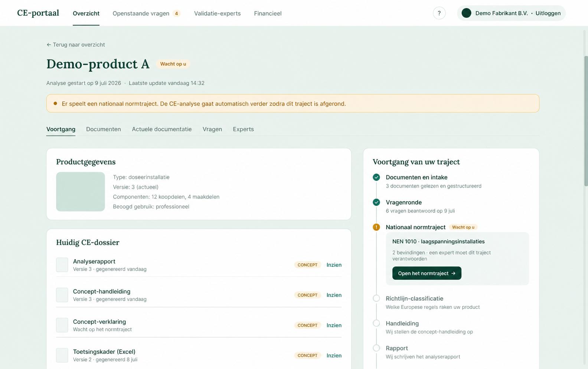Viewport: 588px width, 369px height.
Task: Open the Financieel section
Action: 268,13
